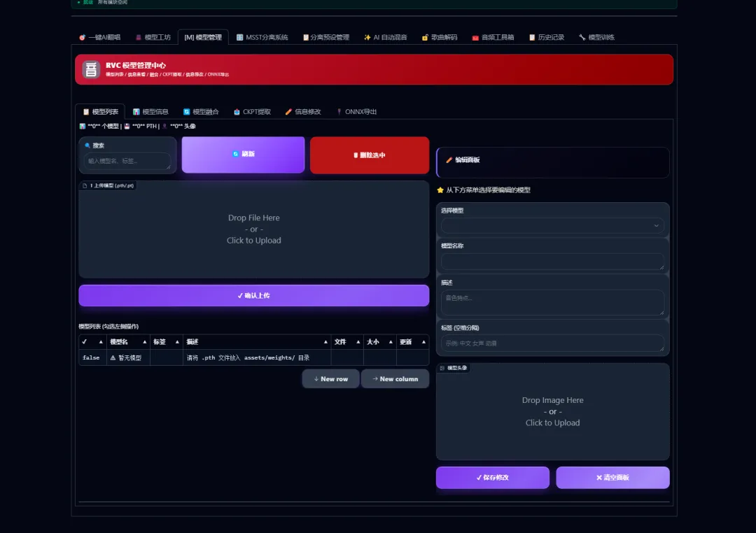Click the toolbox icon on 音频工具箱 tab
Screen dimensions: 756x533
(x=475, y=37)
